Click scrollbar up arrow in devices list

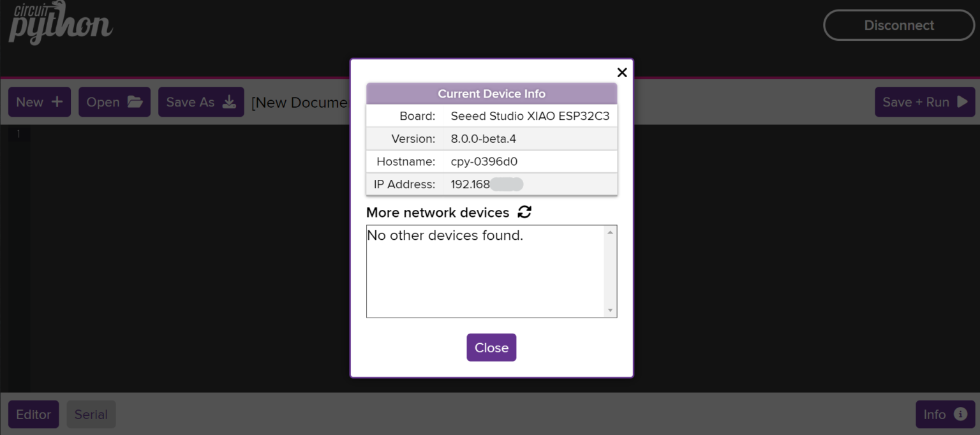point(611,232)
